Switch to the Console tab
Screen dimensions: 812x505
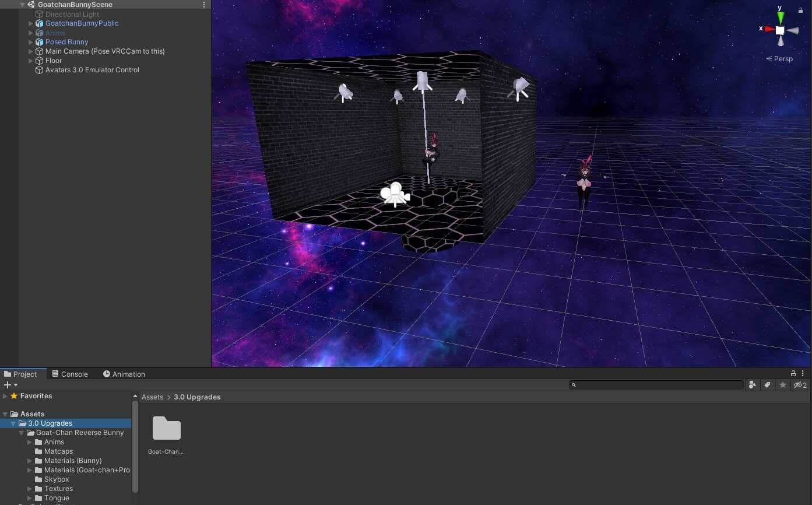click(69, 374)
